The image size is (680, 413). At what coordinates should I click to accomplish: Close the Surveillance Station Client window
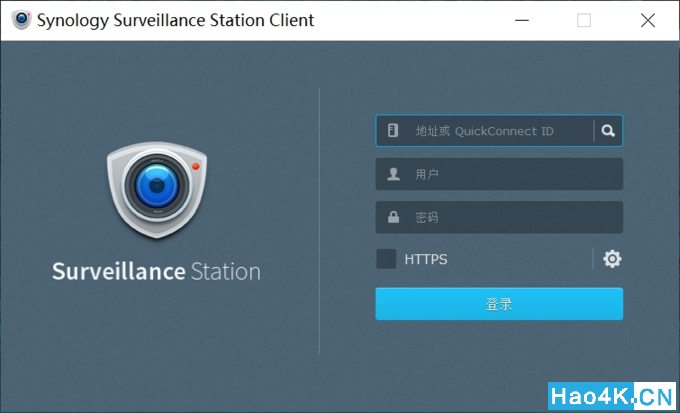(x=648, y=20)
